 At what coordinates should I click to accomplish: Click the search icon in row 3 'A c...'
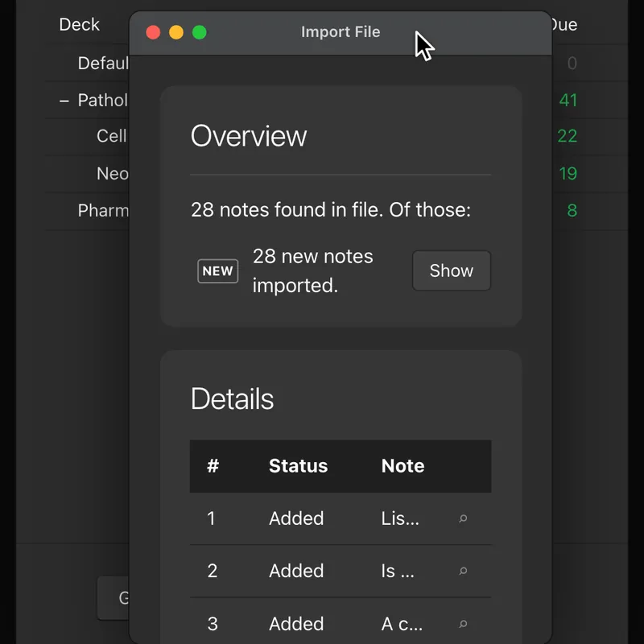(x=463, y=624)
